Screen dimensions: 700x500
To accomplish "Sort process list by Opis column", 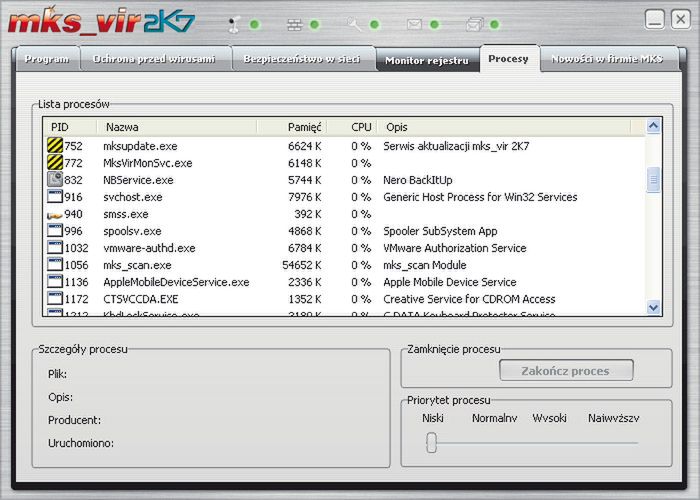I will (505, 127).
